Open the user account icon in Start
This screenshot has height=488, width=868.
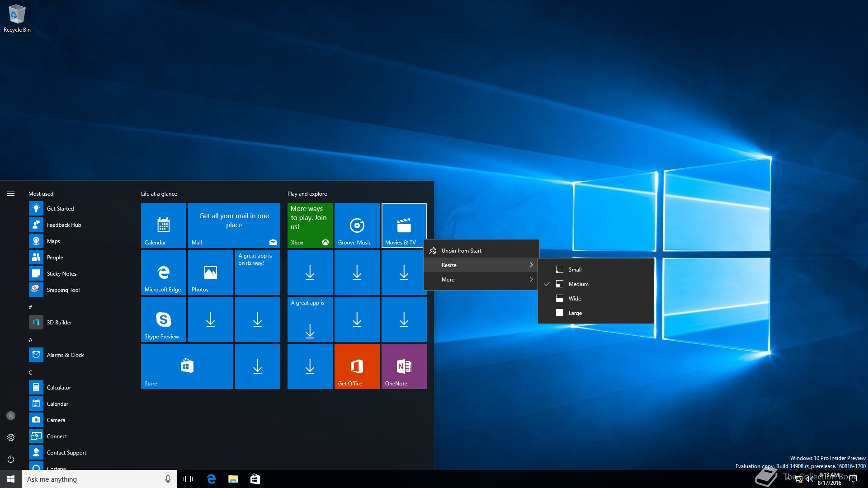[x=11, y=416]
